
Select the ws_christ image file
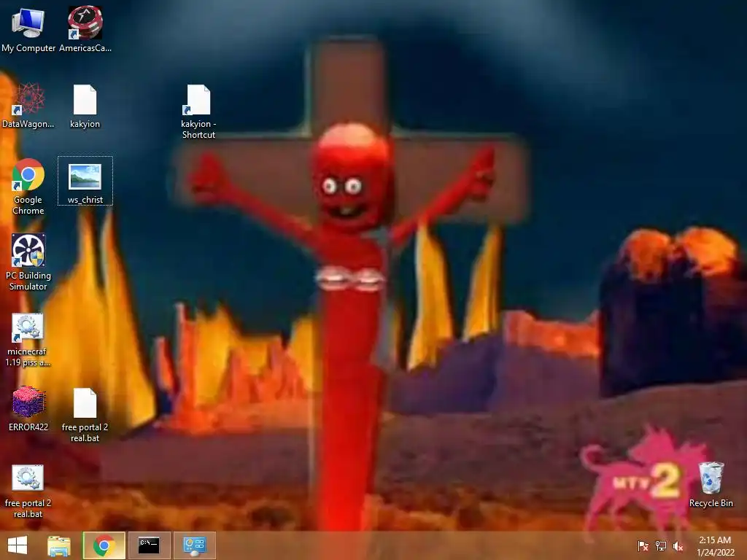pyautogui.click(x=85, y=182)
